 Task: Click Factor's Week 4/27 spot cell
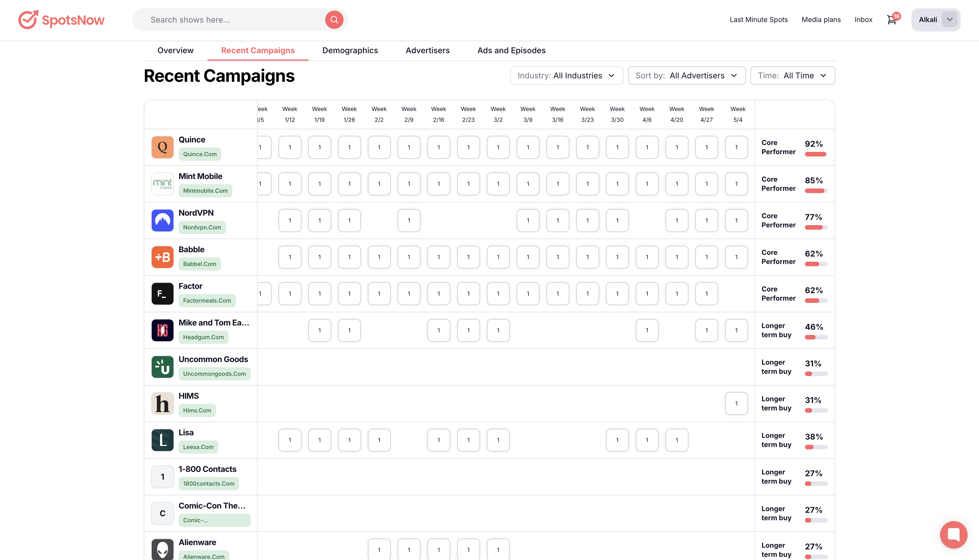[706, 293]
